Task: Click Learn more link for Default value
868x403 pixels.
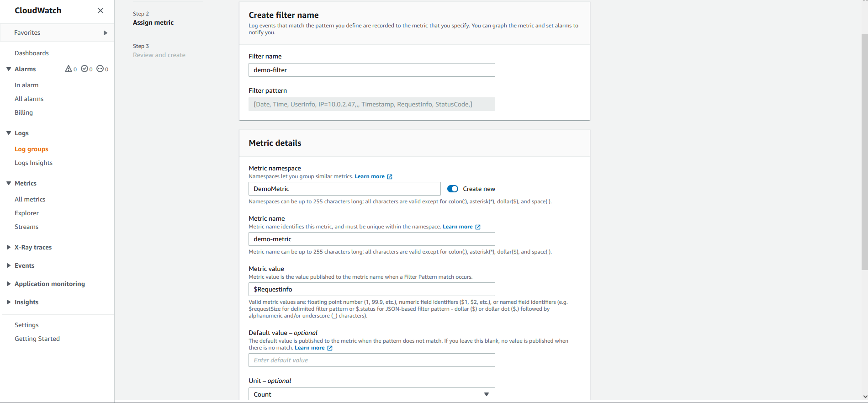Action: coord(310,348)
